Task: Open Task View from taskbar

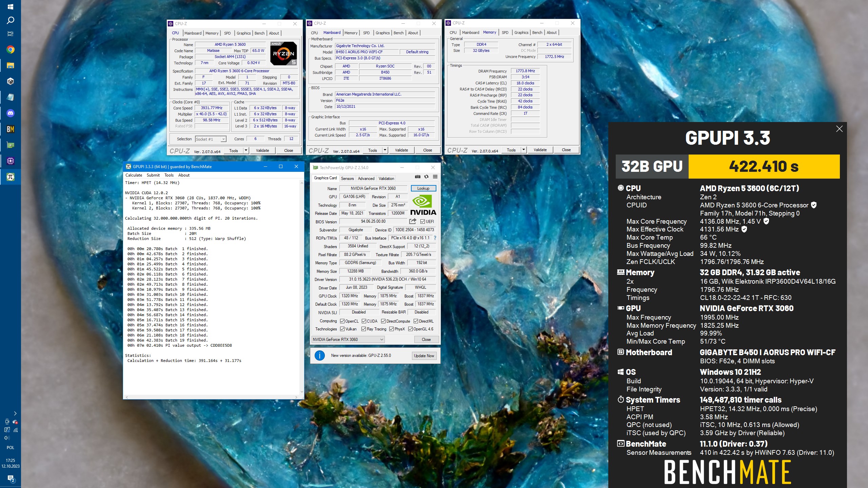Action: [x=11, y=34]
